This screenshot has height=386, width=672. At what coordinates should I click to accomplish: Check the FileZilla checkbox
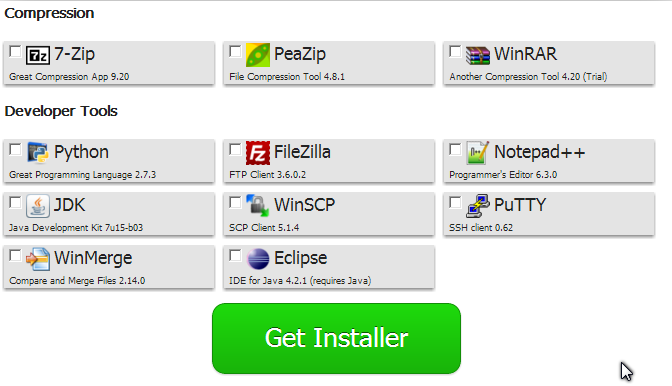click(x=235, y=150)
